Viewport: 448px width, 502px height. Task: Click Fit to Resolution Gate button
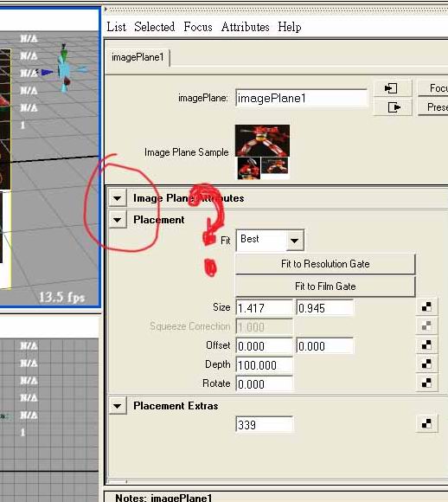(325, 264)
